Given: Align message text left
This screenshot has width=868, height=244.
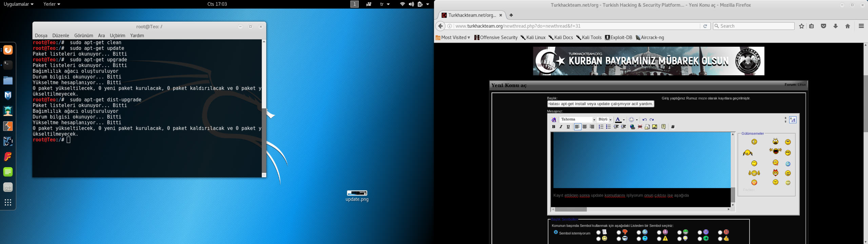Looking at the screenshot, I should pyautogui.click(x=577, y=127).
